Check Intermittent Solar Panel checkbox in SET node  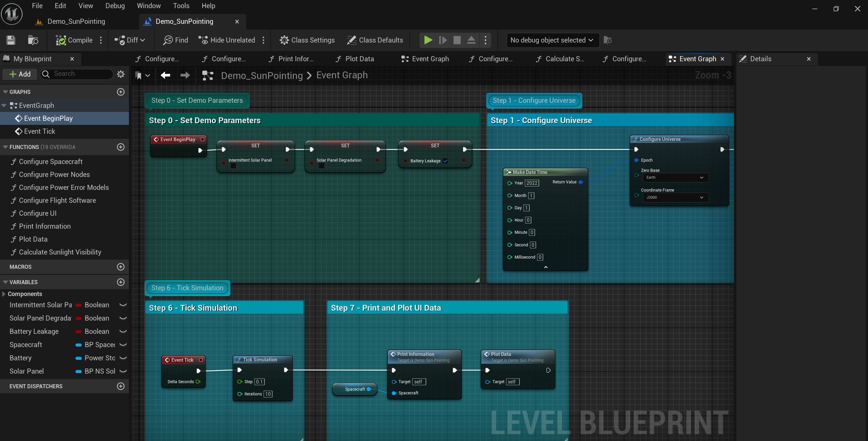[233, 166]
